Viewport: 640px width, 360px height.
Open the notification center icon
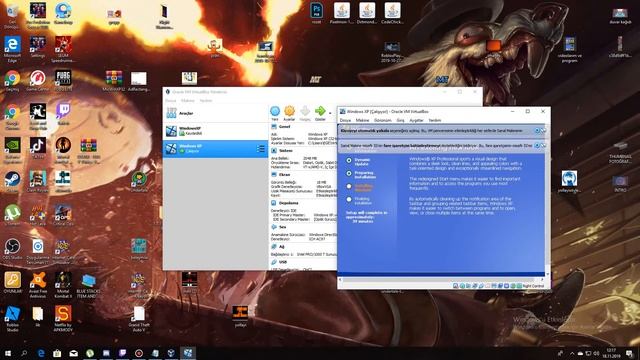coord(630,353)
